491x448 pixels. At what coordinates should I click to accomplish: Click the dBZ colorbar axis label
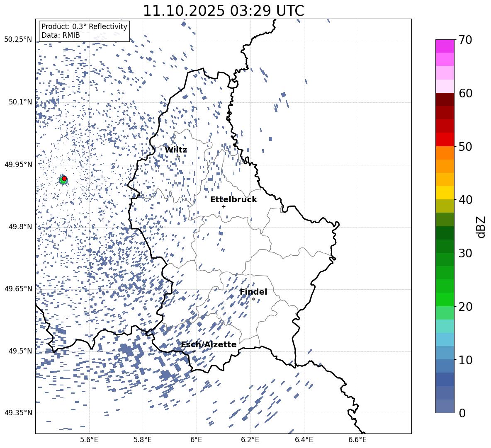pyautogui.click(x=481, y=227)
